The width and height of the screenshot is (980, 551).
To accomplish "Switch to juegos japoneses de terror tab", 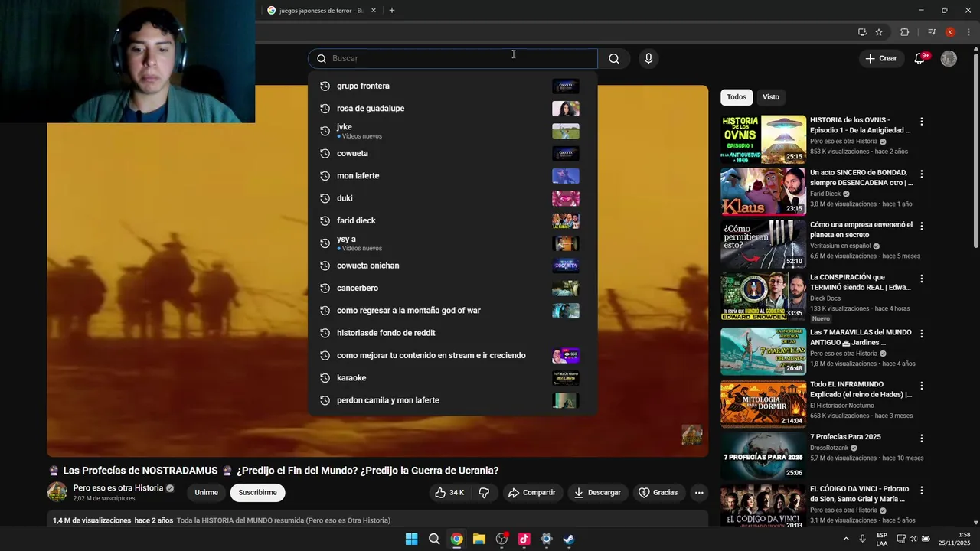I will coord(322,11).
